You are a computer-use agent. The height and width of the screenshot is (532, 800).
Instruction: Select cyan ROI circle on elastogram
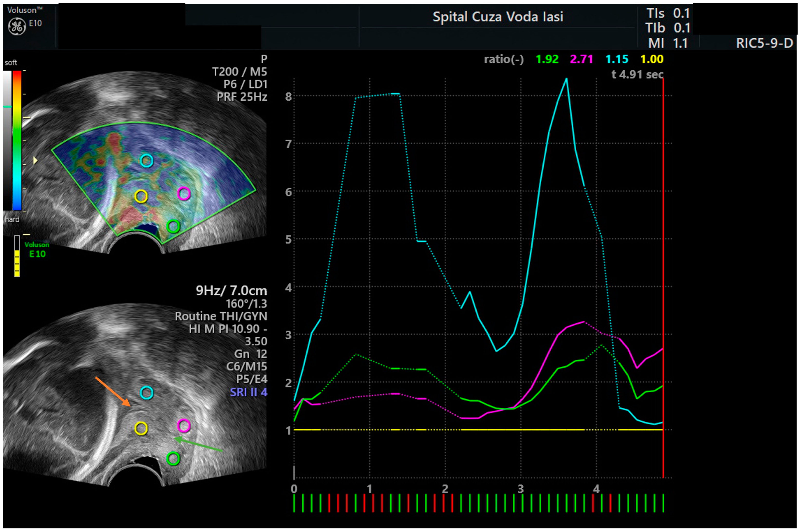click(x=147, y=160)
